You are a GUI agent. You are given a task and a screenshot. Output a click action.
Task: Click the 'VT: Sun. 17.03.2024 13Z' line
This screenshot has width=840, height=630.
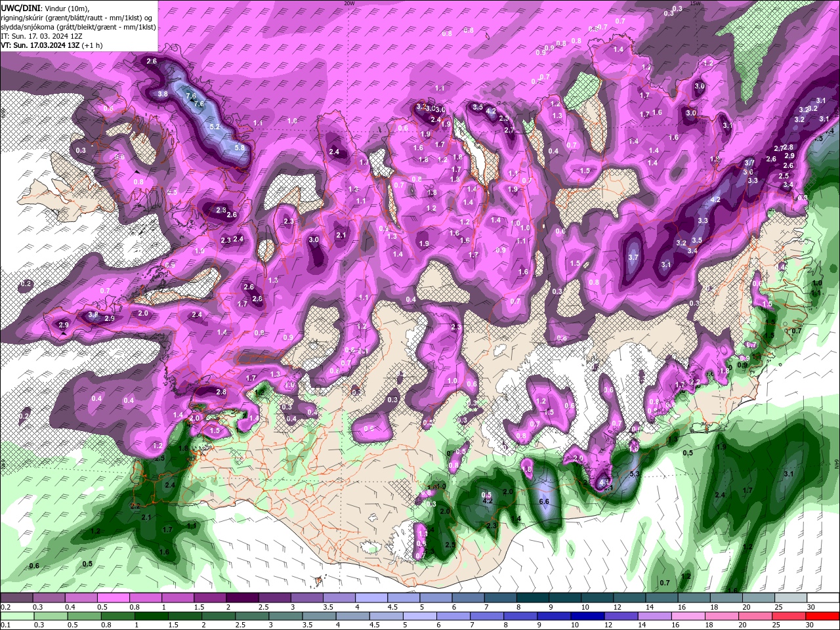click(51, 45)
